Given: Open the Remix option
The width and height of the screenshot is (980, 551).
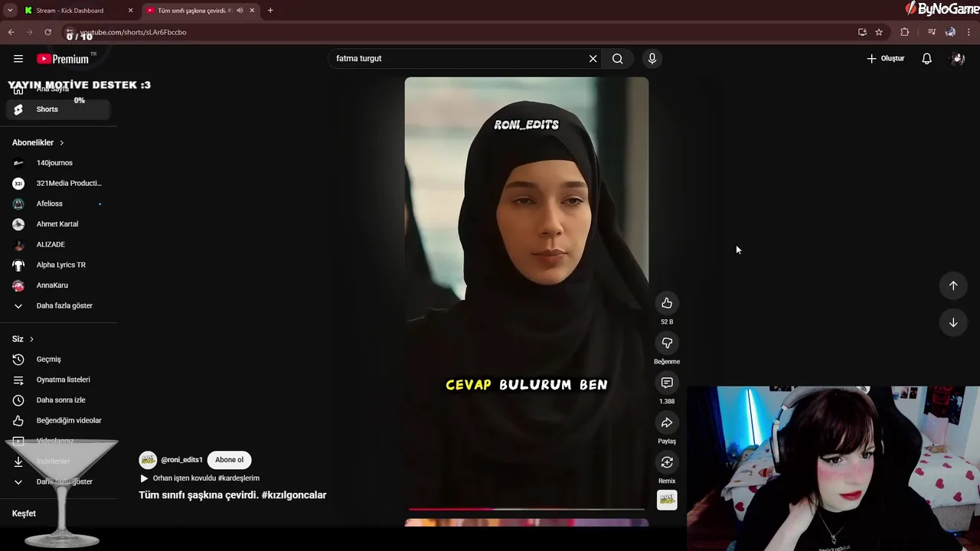Looking at the screenshot, I should tap(667, 462).
